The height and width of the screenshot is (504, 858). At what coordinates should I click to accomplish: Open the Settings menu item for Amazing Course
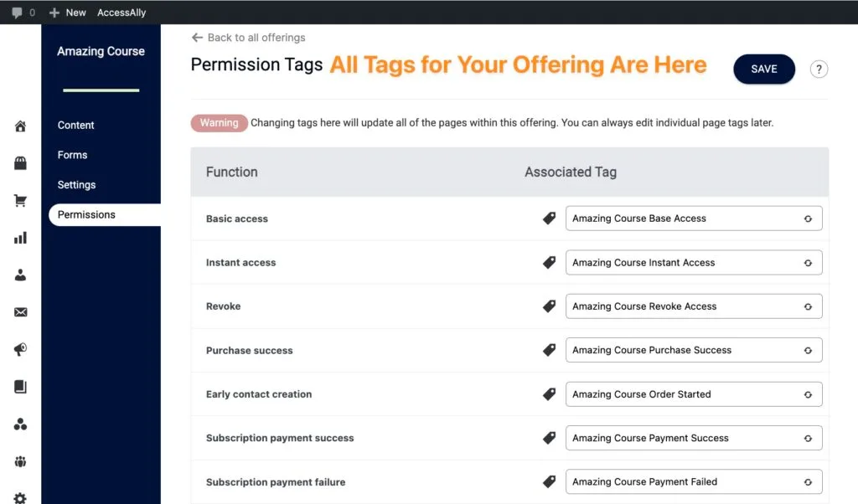point(76,184)
